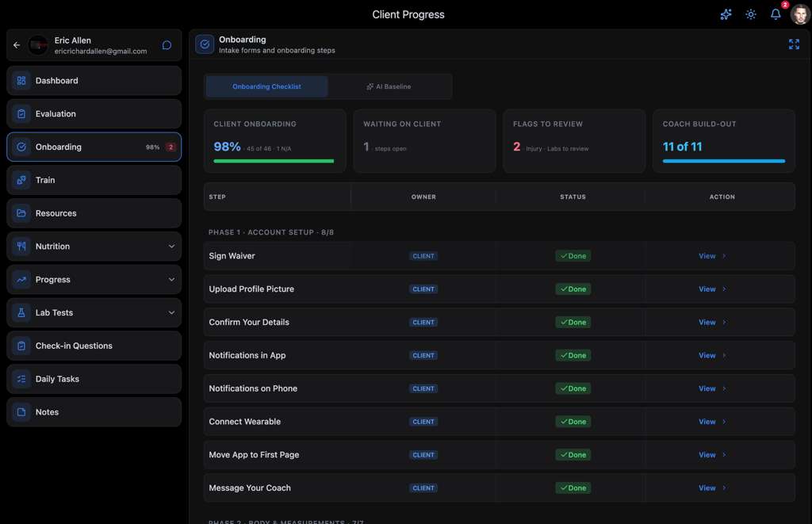Open Check-in Questions in the sidebar
Screen dimensions: 812x524
tap(94, 346)
